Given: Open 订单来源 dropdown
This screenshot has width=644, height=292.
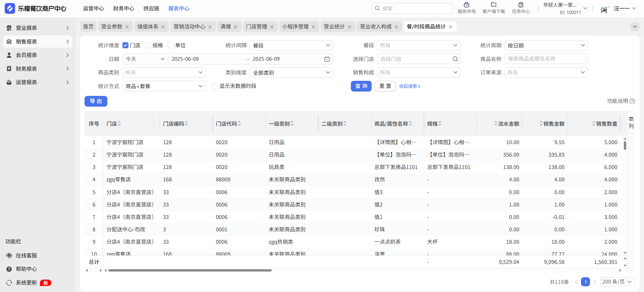Looking at the screenshot, I should 546,73.
